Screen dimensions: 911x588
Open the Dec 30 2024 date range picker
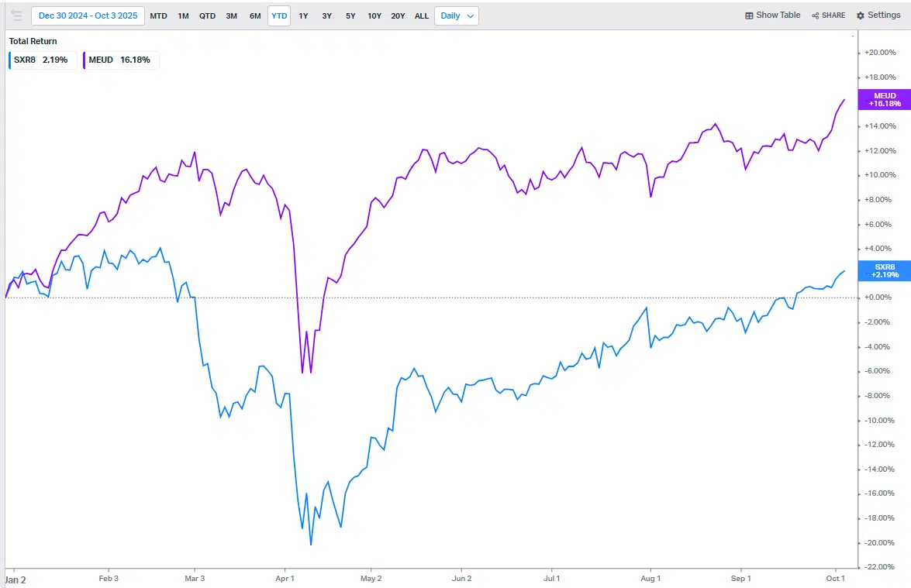[x=87, y=15]
